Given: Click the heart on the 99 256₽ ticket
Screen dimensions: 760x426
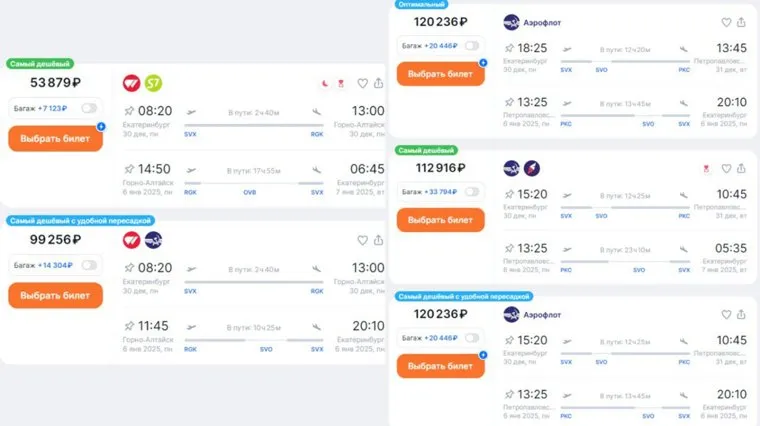Looking at the screenshot, I should click(363, 240).
